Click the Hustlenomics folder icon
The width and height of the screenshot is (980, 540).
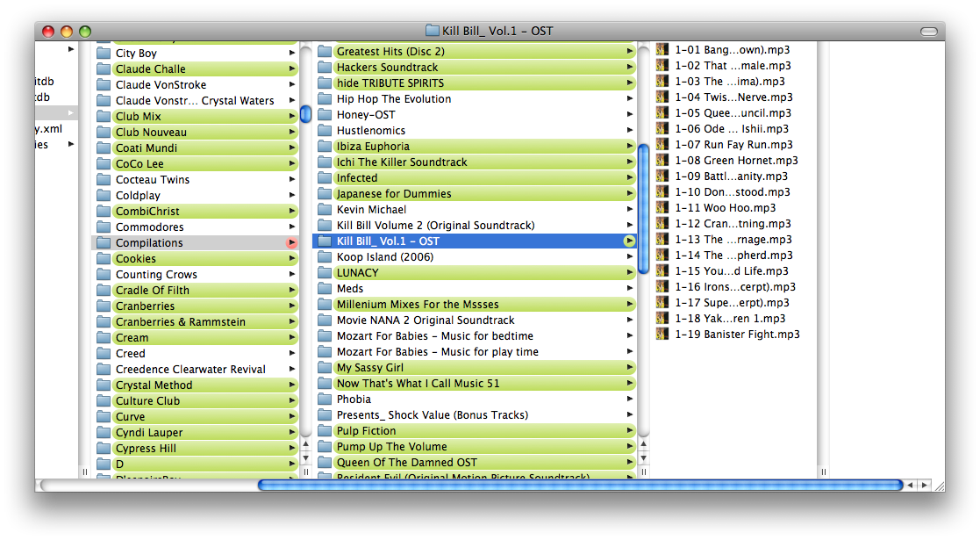point(325,130)
